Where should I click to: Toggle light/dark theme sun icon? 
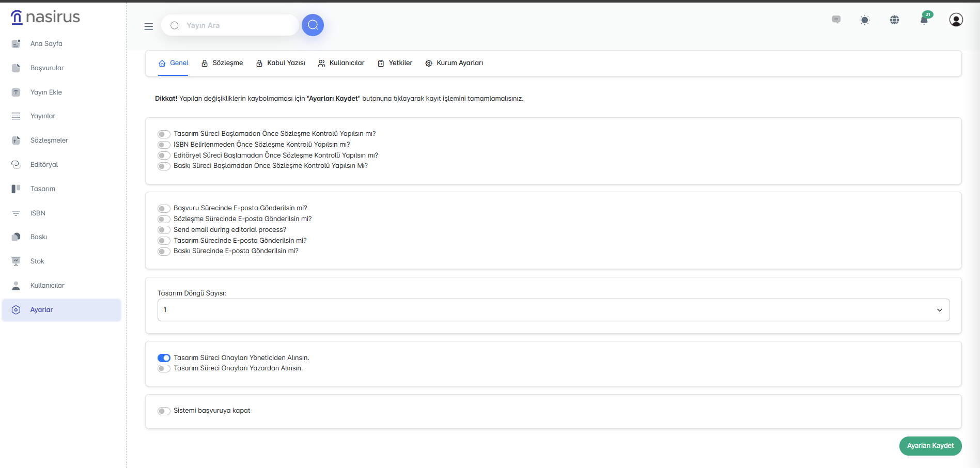point(864,20)
